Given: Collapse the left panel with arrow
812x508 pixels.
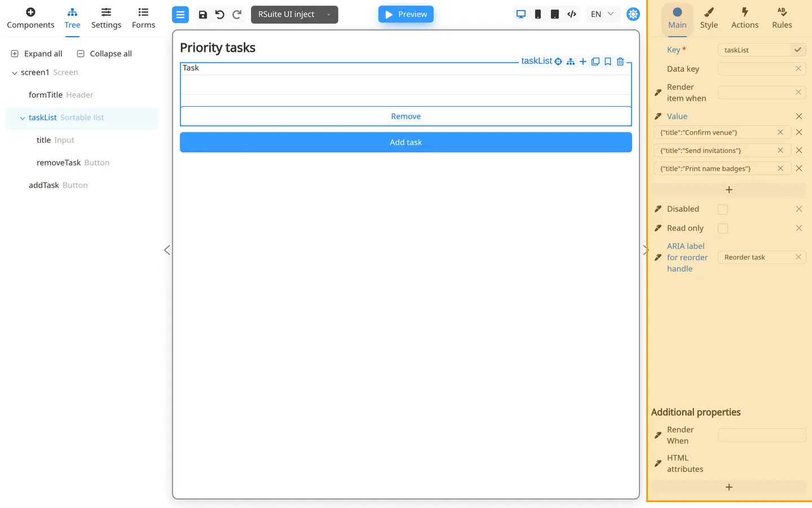Looking at the screenshot, I should (x=167, y=250).
